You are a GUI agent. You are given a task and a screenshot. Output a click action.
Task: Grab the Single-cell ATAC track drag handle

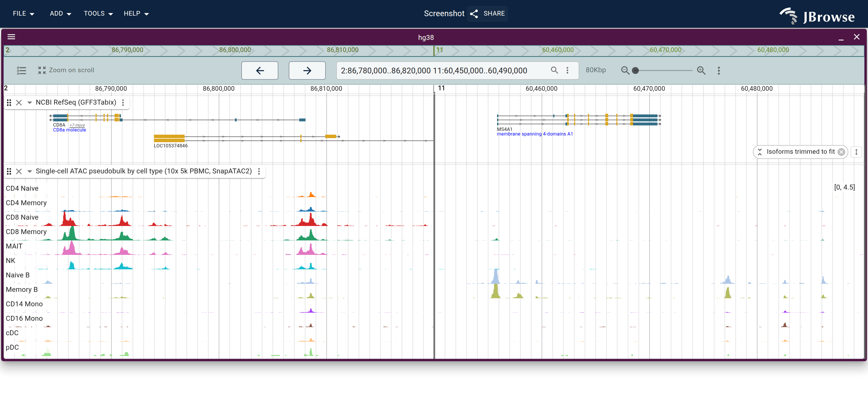9,172
